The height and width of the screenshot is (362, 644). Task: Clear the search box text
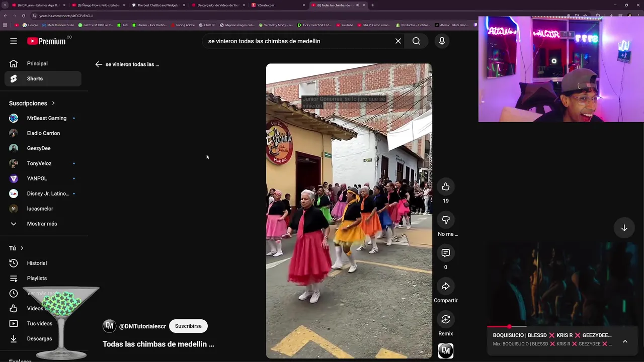click(x=398, y=41)
